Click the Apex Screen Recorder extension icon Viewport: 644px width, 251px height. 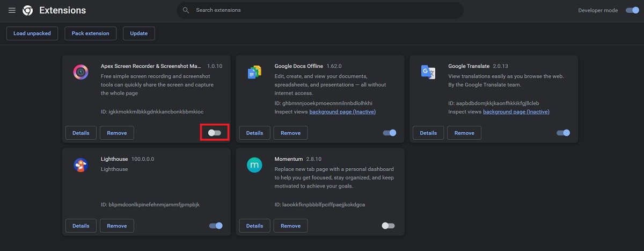tap(80, 71)
